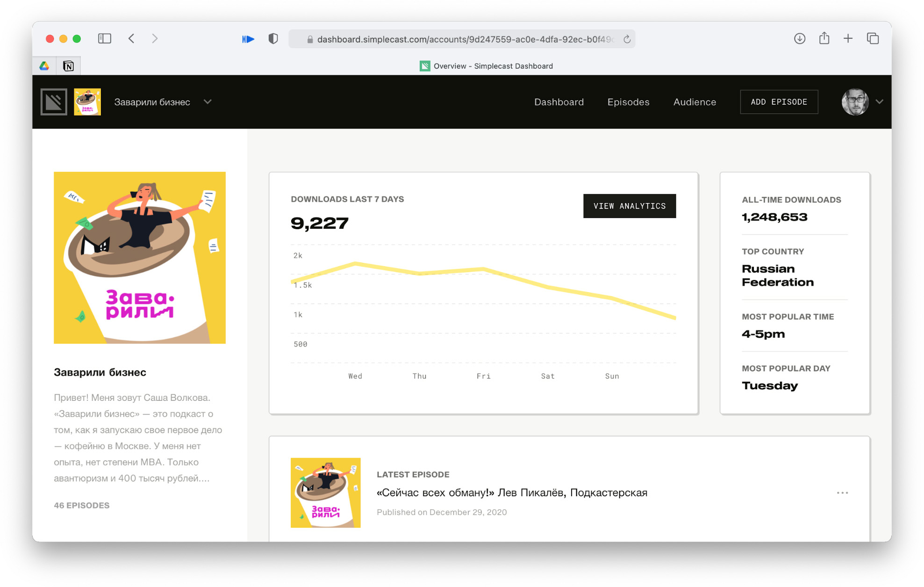Viewport: 924px width, 587px height.
Task: Click the VIEW ANALYTICS button
Action: (629, 206)
